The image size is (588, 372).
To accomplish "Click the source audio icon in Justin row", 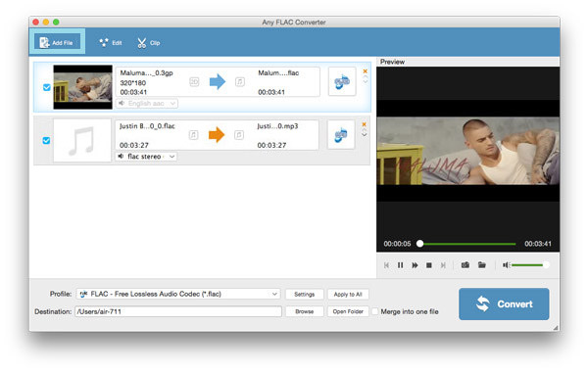I will 193,135.
